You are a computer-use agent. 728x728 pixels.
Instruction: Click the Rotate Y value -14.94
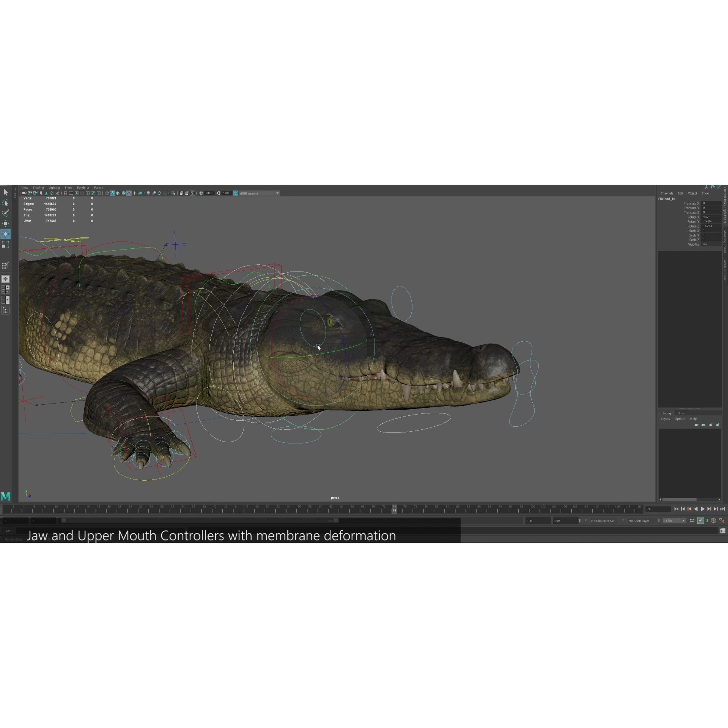[711, 222]
